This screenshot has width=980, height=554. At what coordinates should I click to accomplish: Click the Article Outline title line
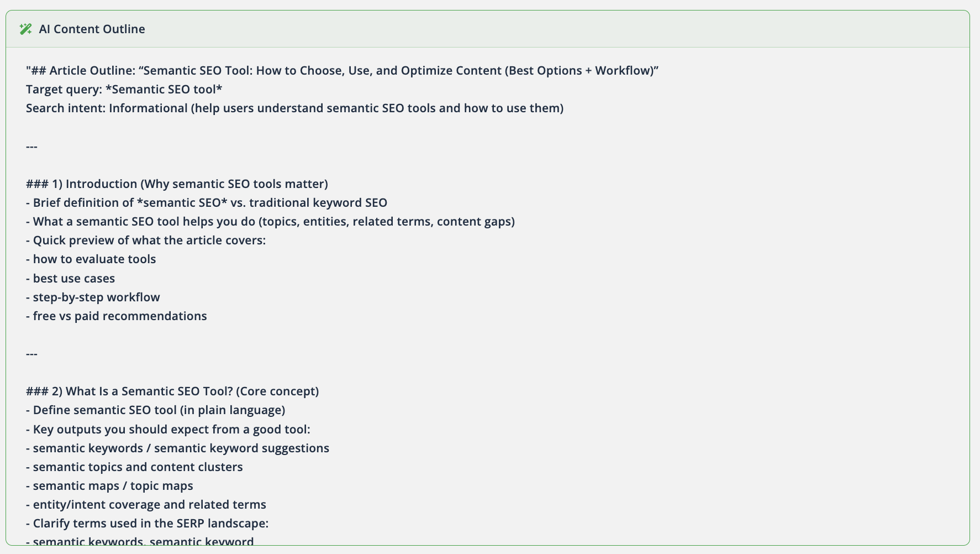coord(342,71)
